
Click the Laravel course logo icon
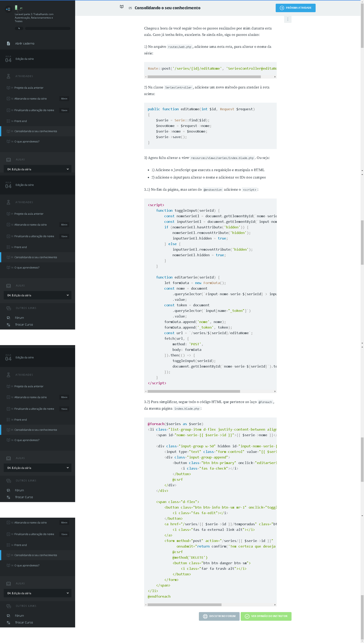18,8
